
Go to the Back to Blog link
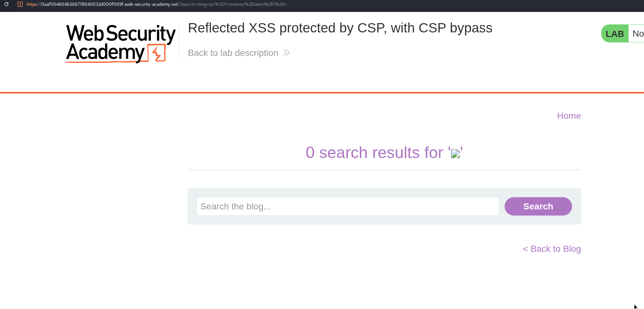point(552,249)
